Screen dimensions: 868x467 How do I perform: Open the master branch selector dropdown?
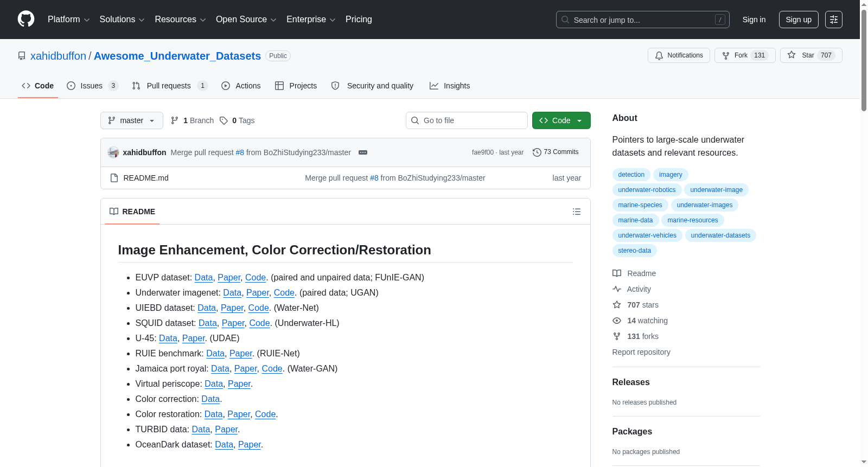pyautogui.click(x=132, y=120)
